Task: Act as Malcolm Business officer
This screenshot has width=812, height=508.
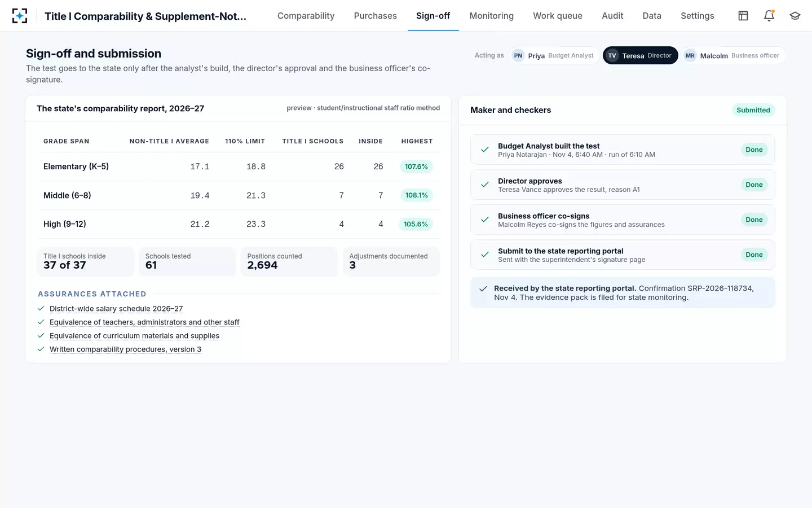Action: [733, 55]
